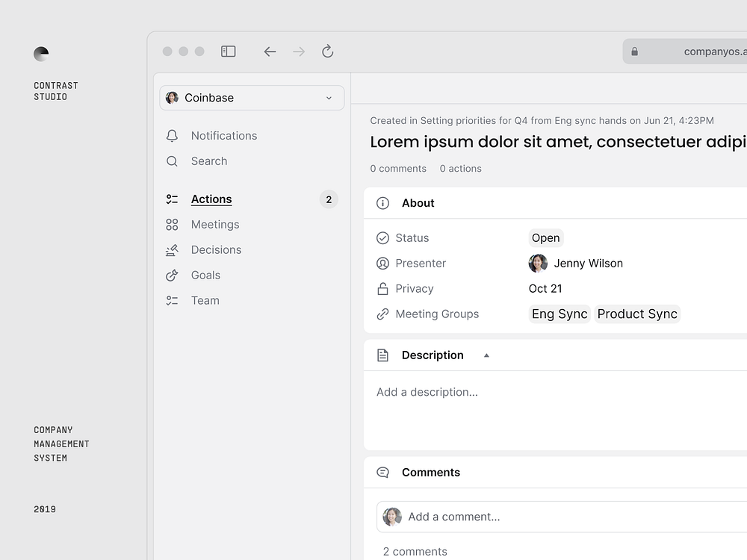Click the Eng Sync meeting group chip
747x560 pixels.
[559, 314]
